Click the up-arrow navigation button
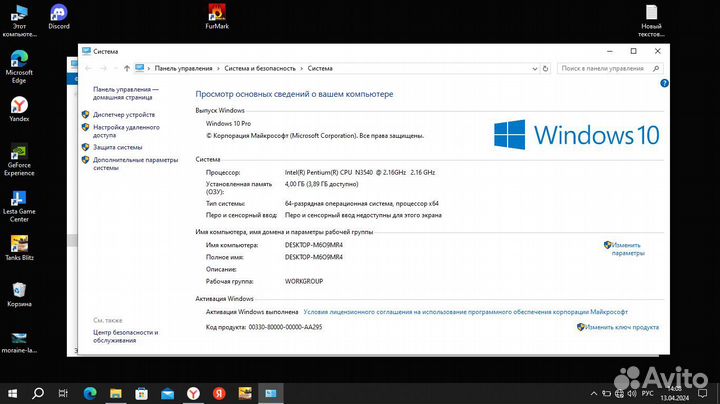The image size is (720, 404). pyautogui.click(x=126, y=68)
